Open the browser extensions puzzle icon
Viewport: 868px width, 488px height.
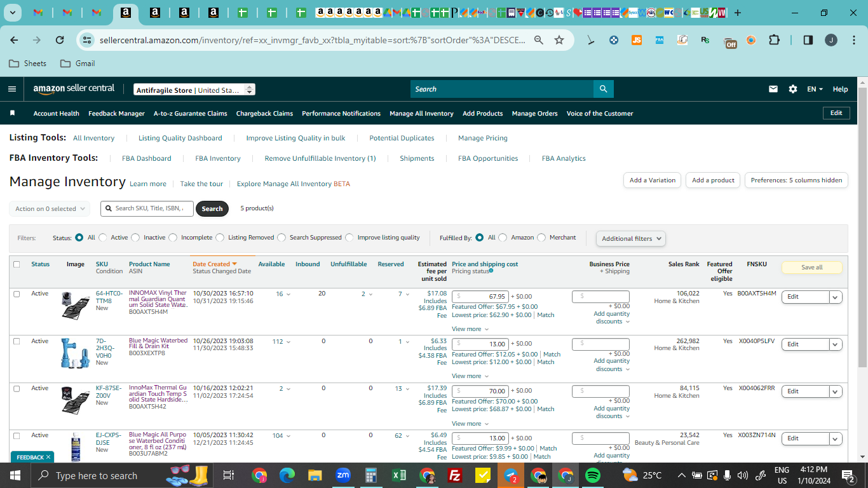tap(774, 40)
